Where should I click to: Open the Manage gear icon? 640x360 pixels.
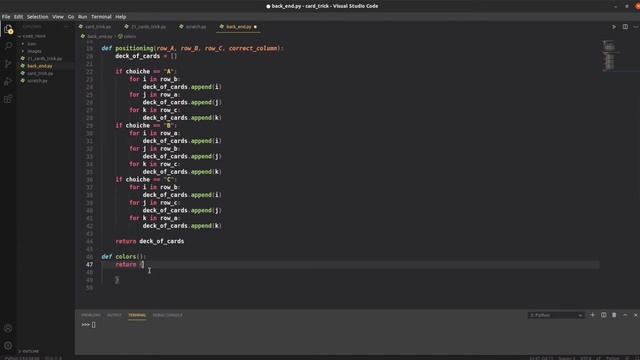tap(8, 346)
